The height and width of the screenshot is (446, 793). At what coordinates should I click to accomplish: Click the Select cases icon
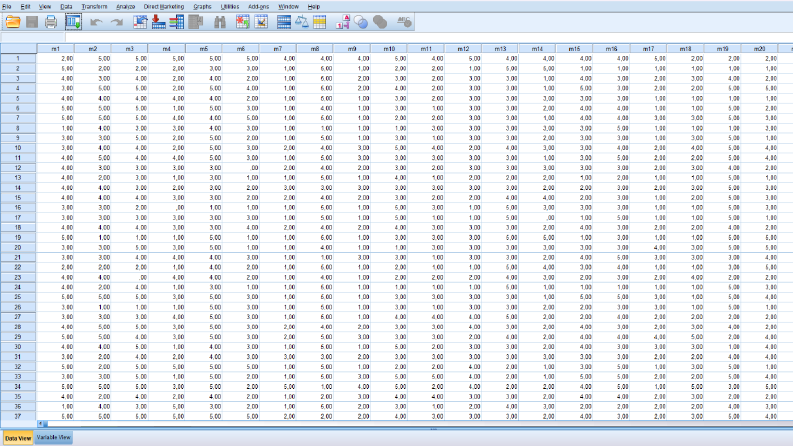[x=320, y=22]
